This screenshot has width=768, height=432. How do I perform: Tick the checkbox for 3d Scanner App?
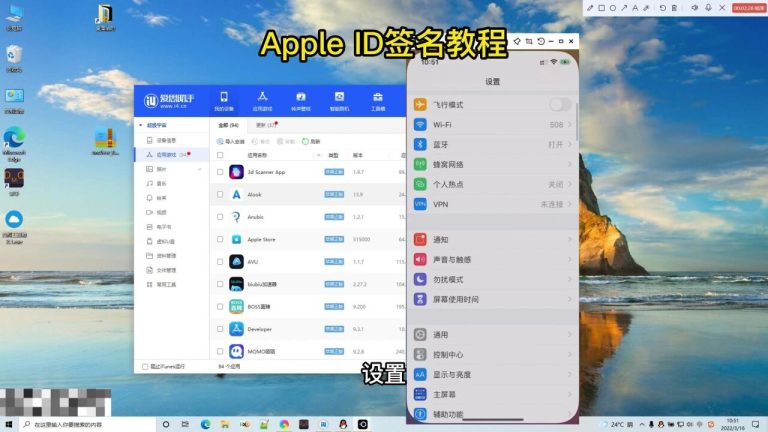220,172
